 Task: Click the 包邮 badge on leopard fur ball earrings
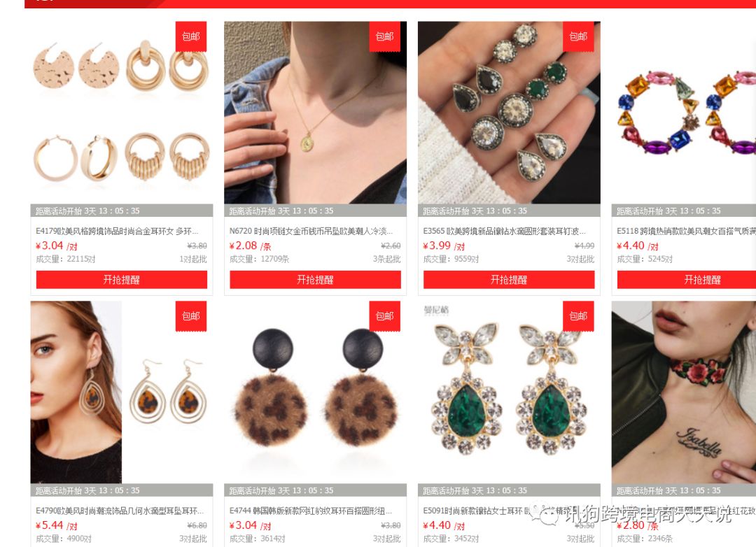click(x=385, y=316)
